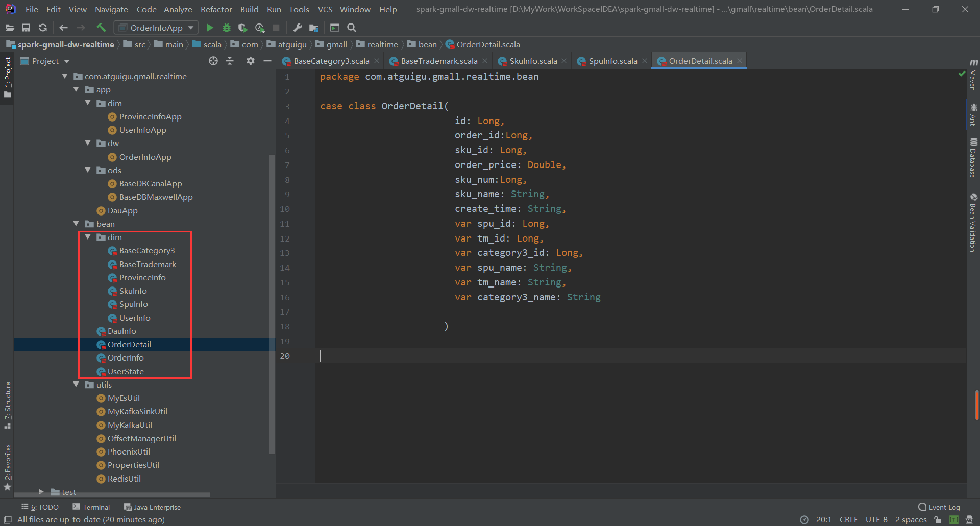
Task: Change indent setting 2 spaces
Action: pyautogui.click(x=911, y=519)
